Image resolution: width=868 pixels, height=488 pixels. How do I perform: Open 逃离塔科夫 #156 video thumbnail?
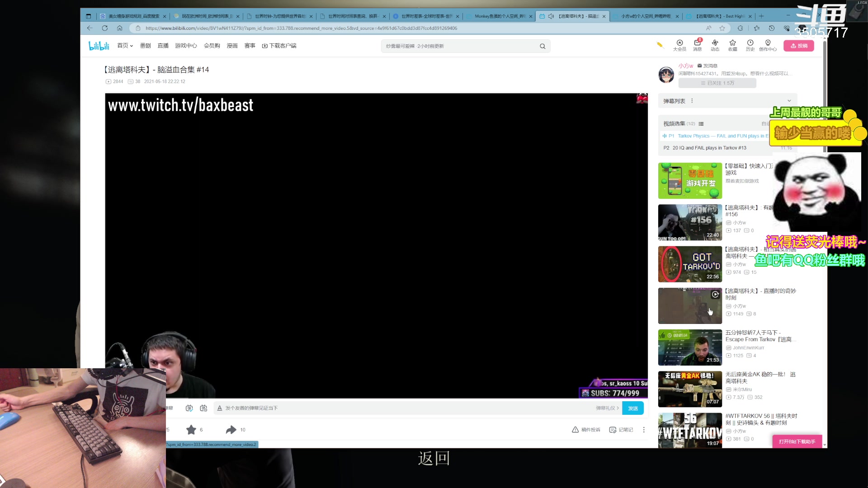(x=690, y=222)
